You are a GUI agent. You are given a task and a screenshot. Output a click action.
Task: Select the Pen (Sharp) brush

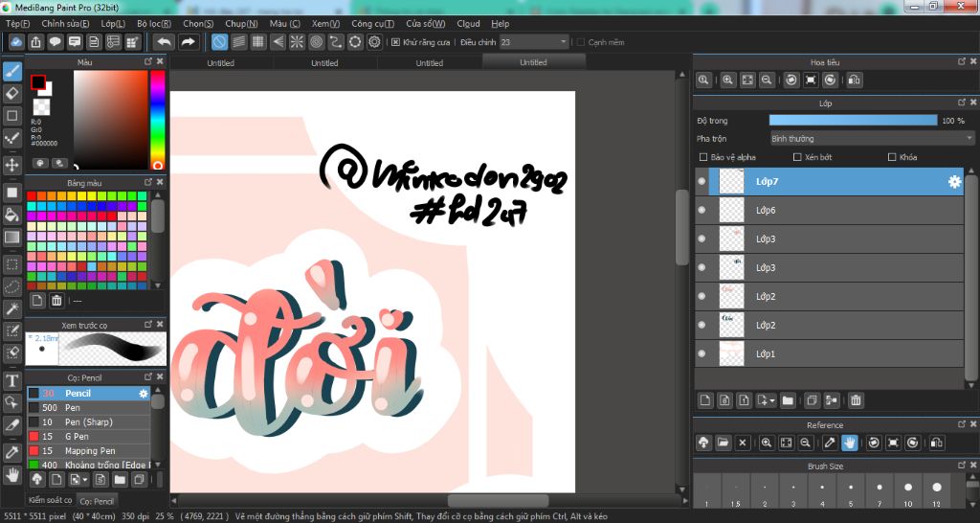click(x=88, y=422)
